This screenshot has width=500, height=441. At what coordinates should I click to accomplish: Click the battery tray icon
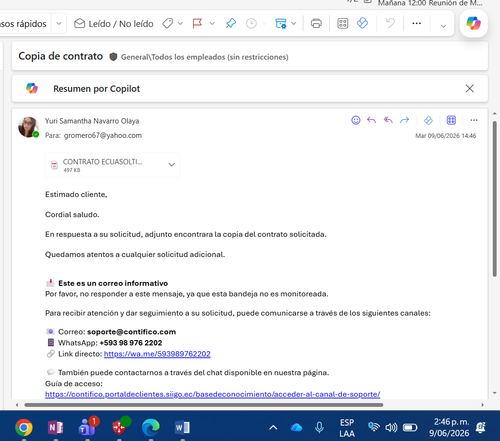[410, 427]
